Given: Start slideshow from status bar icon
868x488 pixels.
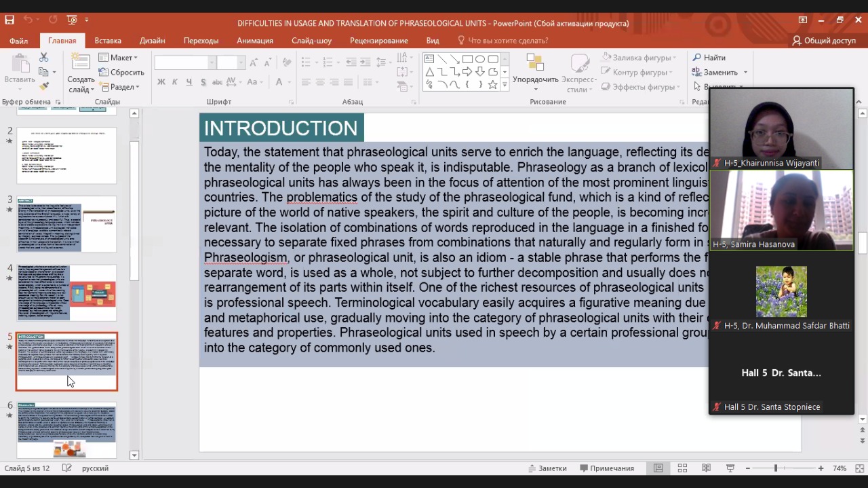Looking at the screenshot, I should click(x=730, y=468).
